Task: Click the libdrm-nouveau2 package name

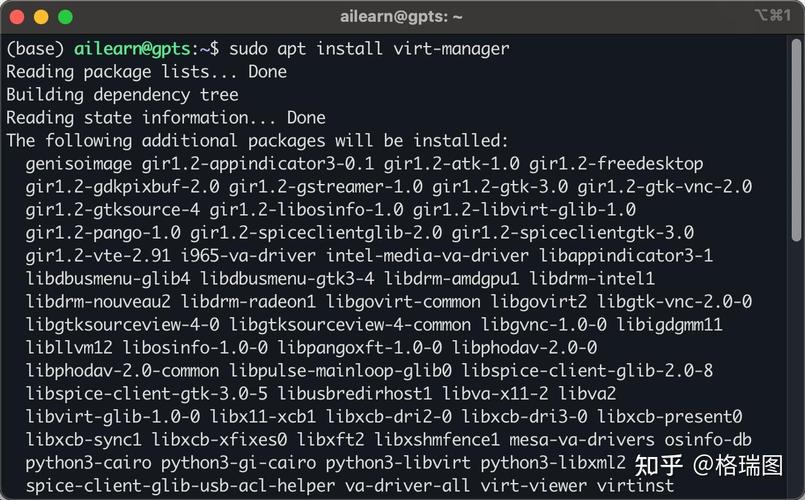Action: click(98, 302)
